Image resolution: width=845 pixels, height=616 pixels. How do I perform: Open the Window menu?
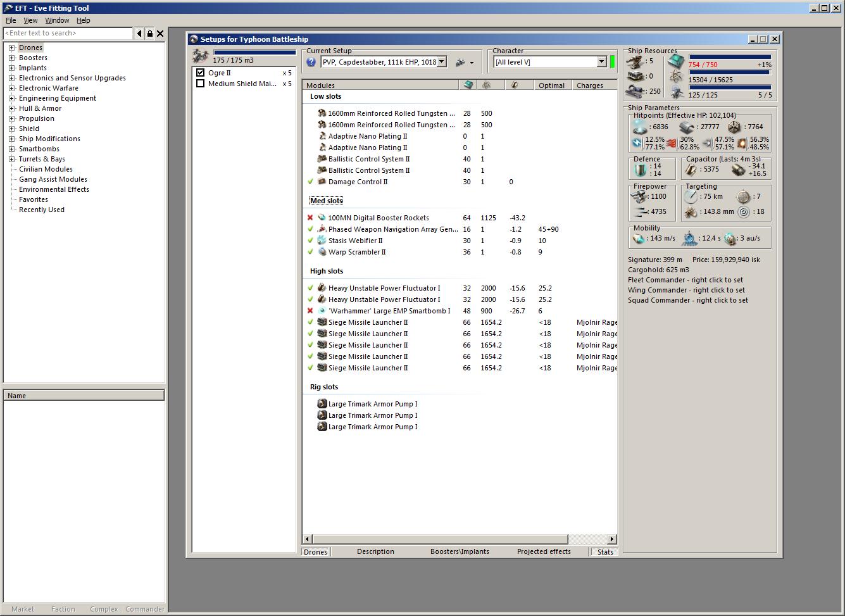57,20
